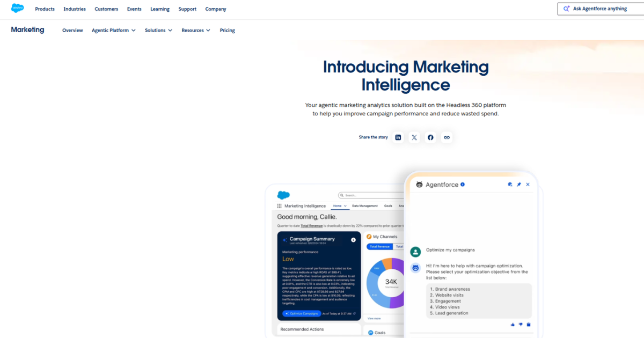This screenshot has height=338, width=644.
Task: Open the Home tab chevron in mockup
Action: coord(346,206)
